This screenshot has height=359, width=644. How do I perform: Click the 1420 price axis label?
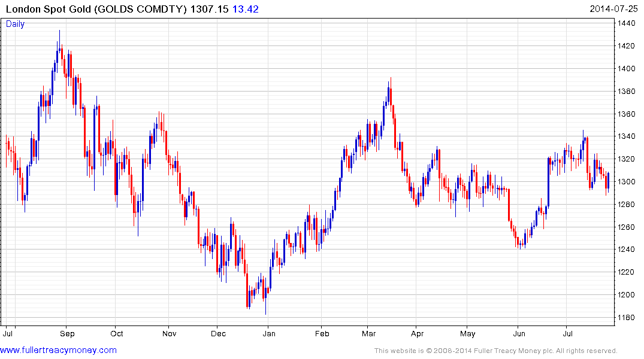(627, 46)
